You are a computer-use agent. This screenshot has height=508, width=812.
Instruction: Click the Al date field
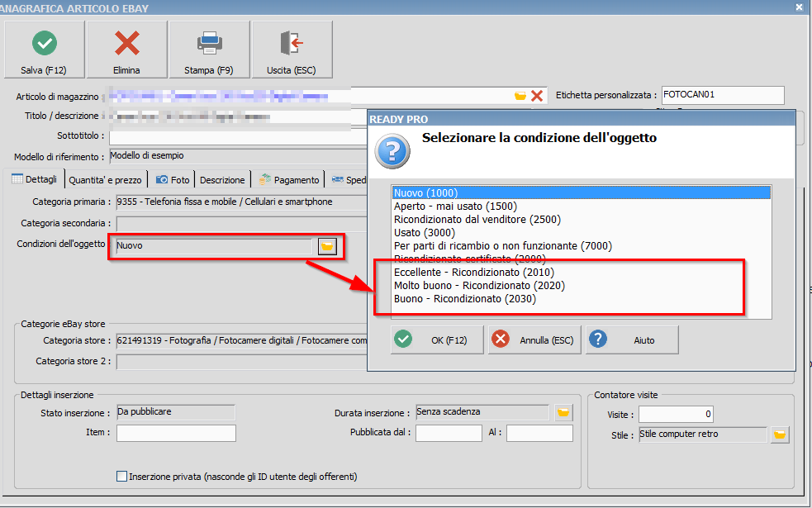539,433
